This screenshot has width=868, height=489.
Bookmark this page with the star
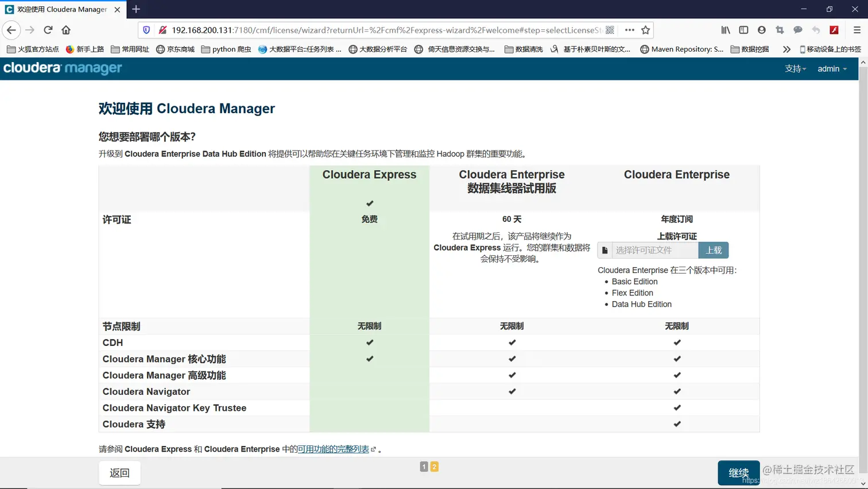tap(646, 30)
